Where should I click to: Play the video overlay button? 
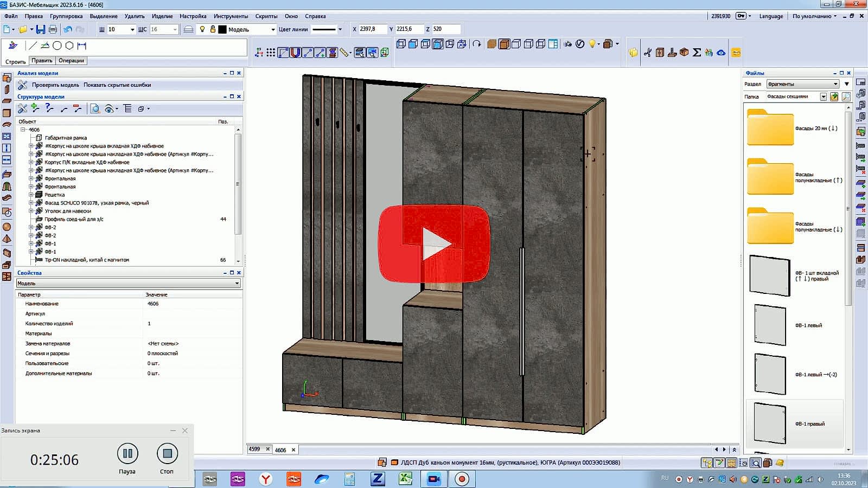434,243
